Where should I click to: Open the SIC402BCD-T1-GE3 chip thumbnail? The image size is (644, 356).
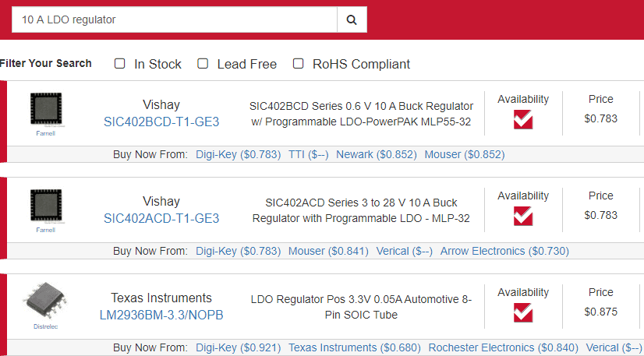tap(45, 109)
